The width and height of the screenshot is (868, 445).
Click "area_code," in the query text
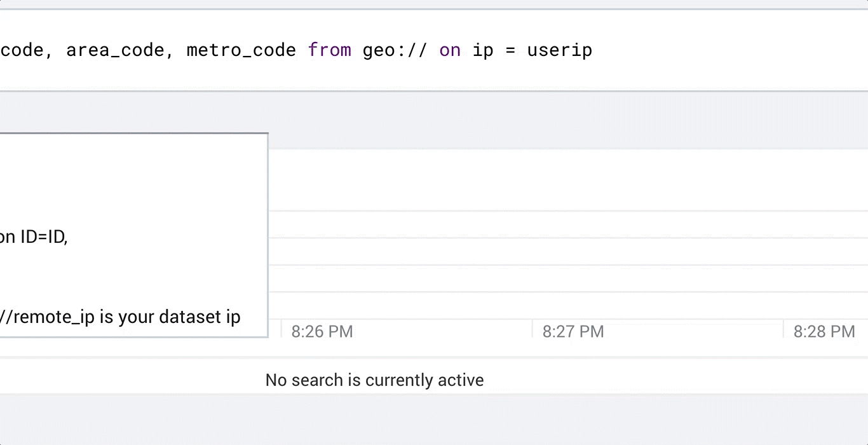point(121,50)
